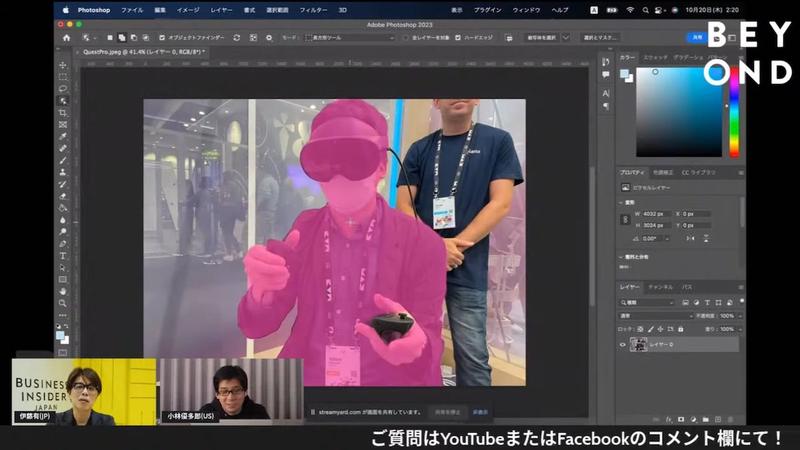Toggle オブジェクトファインダー checkbox
This screenshot has width=800, height=450.
pyautogui.click(x=162, y=38)
